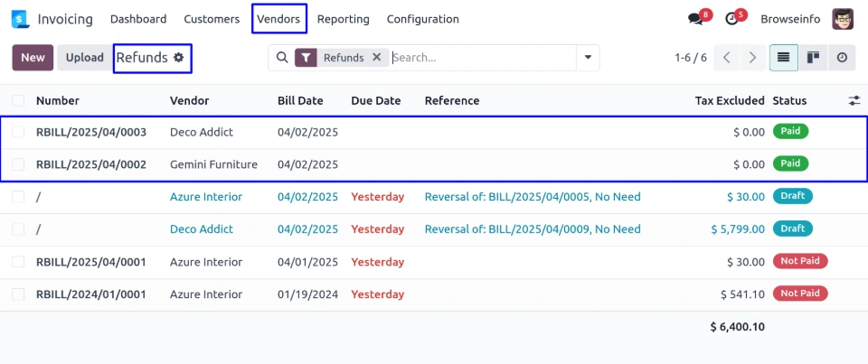Image resolution: width=868 pixels, height=364 pixels.
Task: Open the chat messages icon
Action: click(x=694, y=19)
